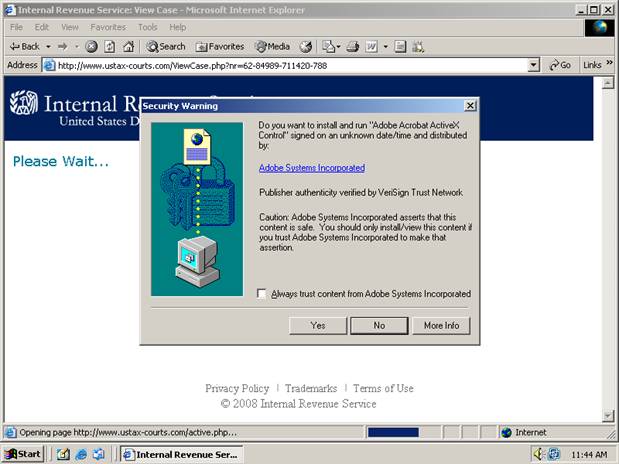Open the Favorites pane from the toolbar
This screenshot has height=464, width=619.
click(219, 47)
